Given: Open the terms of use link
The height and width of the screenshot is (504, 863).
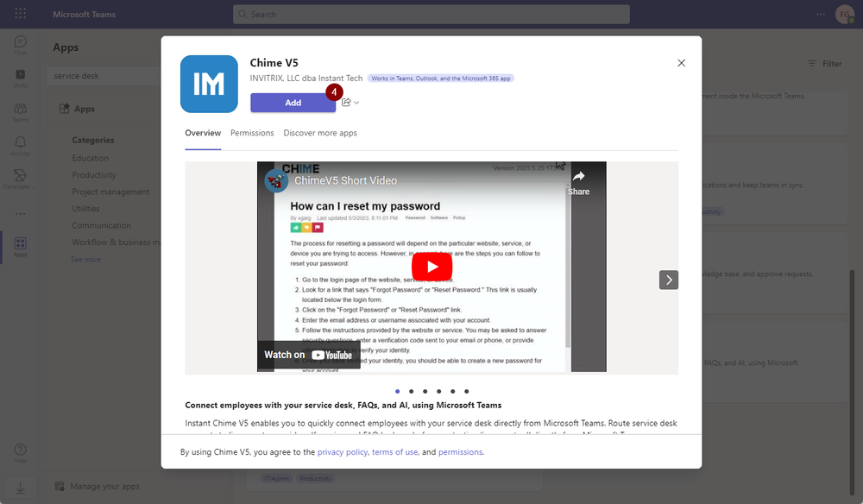Looking at the screenshot, I should [394, 452].
